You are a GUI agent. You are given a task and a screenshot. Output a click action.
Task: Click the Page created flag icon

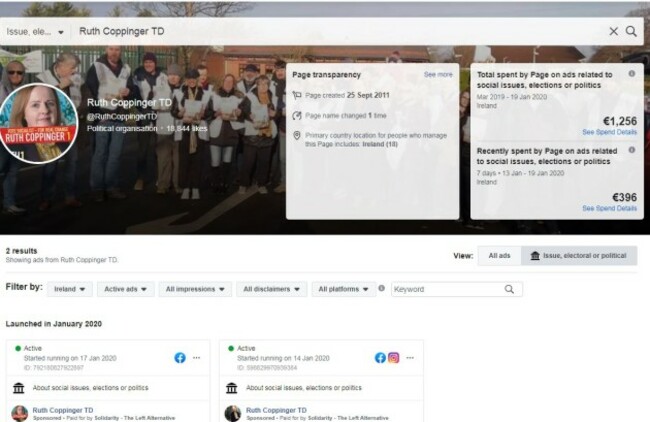pyautogui.click(x=297, y=95)
